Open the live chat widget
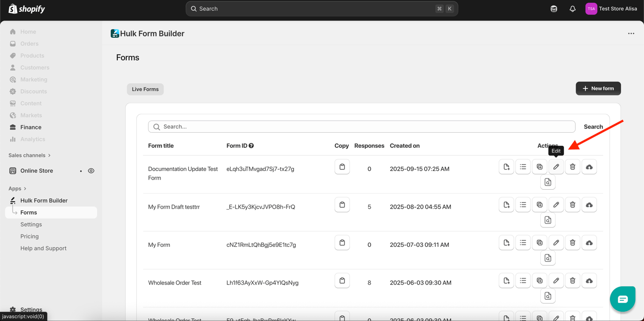The image size is (644, 321). tap(622, 299)
